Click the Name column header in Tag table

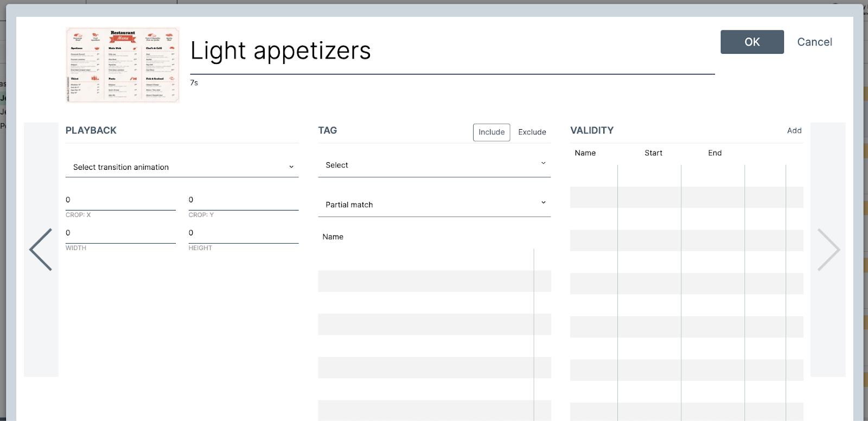pyautogui.click(x=333, y=237)
